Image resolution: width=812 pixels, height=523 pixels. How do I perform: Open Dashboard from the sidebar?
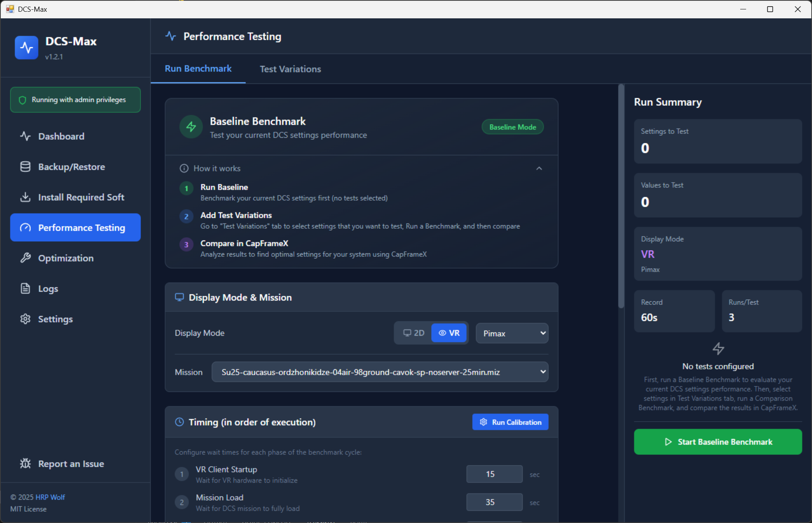pos(61,136)
